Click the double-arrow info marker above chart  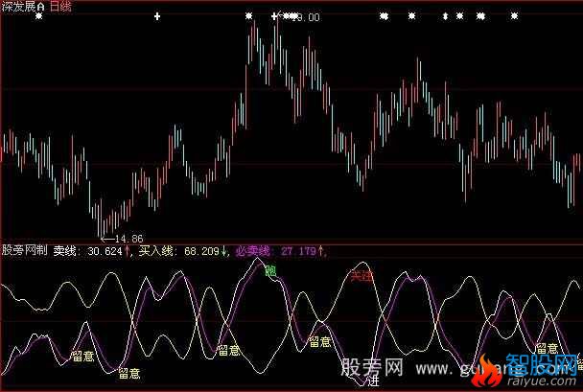point(445,16)
